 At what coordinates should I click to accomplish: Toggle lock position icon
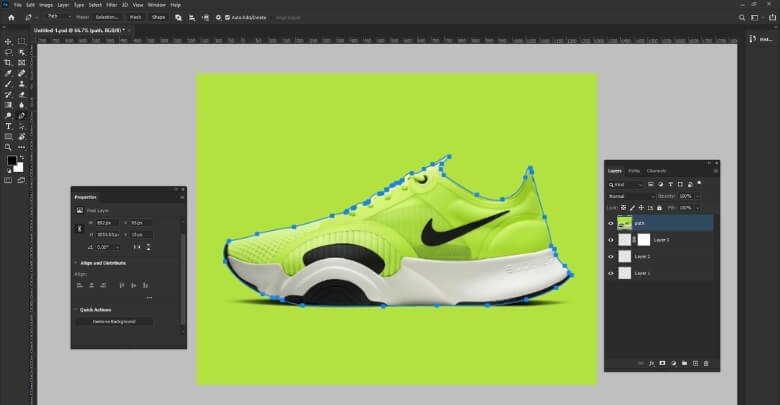pyautogui.click(x=641, y=207)
